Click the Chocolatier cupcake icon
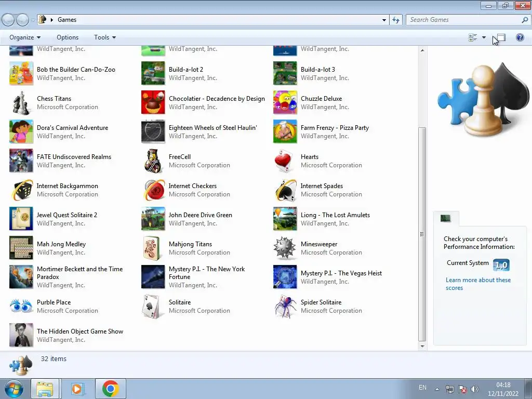The width and height of the screenshot is (532, 399). pyautogui.click(x=153, y=103)
